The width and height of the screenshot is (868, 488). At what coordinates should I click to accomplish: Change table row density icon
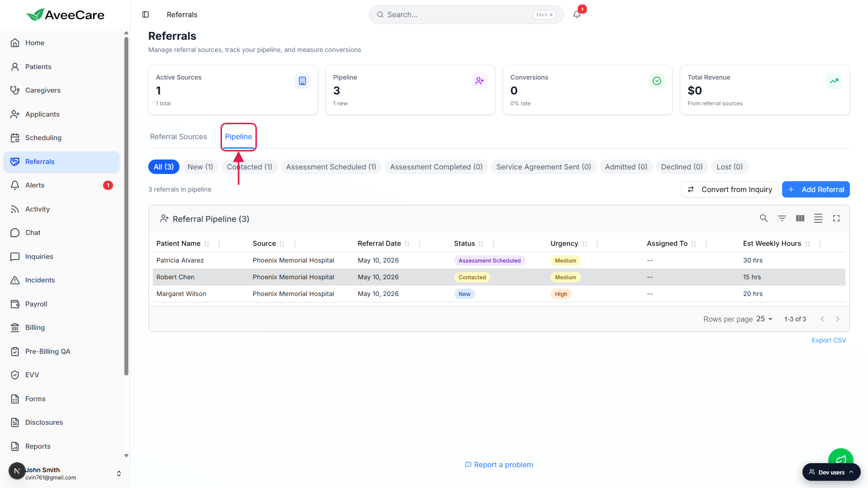[818, 218]
